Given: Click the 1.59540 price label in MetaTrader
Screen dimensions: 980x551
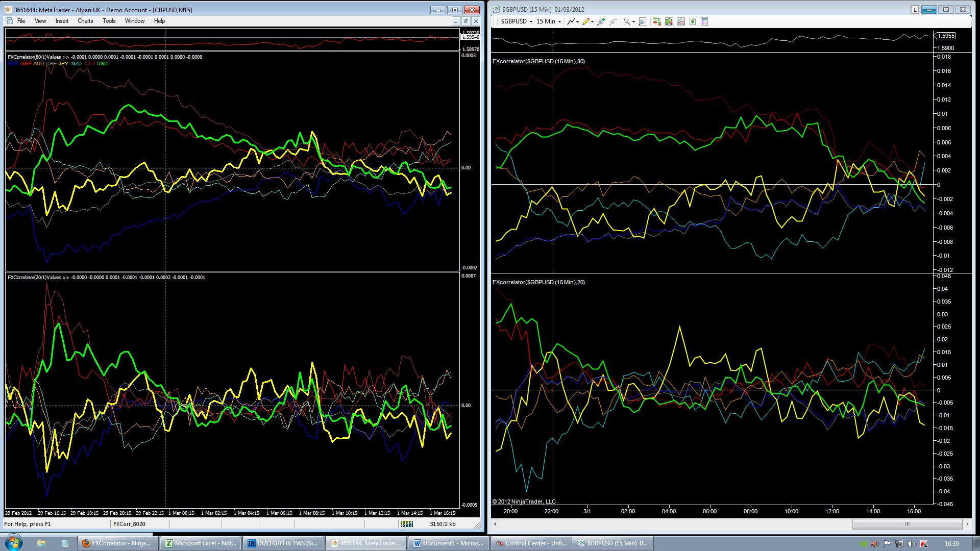Looking at the screenshot, I should [470, 37].
